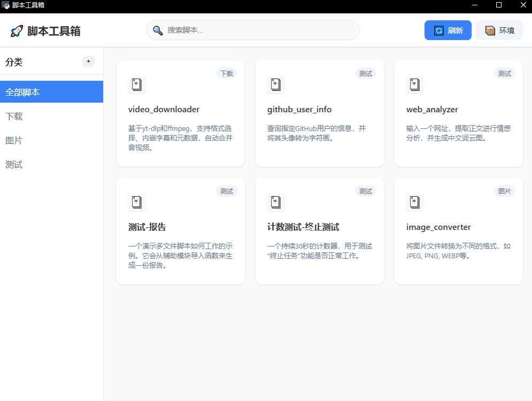Open the image_converter script card
The height and width of the screenshot is (401, 532).
[458, 231]
